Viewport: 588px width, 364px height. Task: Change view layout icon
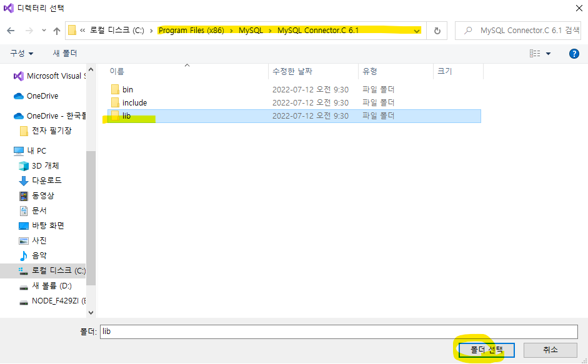[x=535, y=54]
